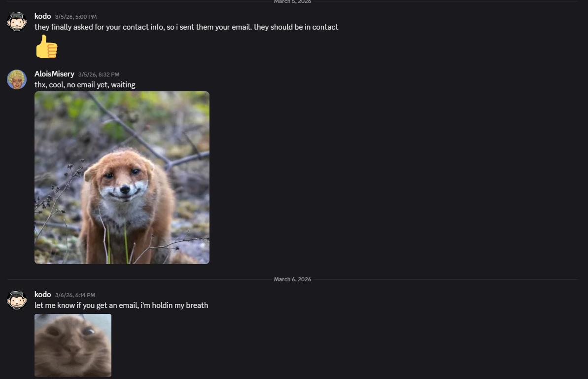This screenshot has width=588, height=379.
Task: Click the 3/6/26, 6:14 PM timestamp
Action: [x=75, y=295]
